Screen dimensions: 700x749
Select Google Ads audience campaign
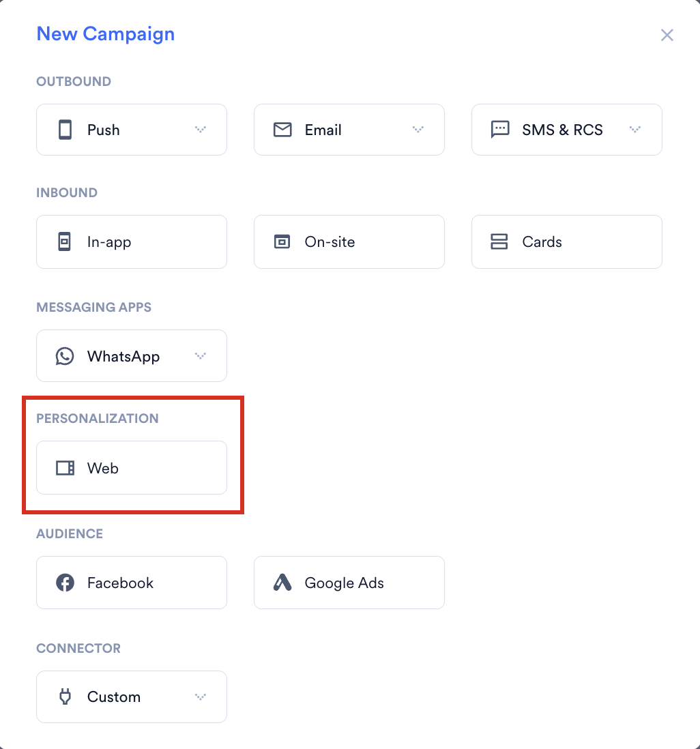tap(349, 583)
